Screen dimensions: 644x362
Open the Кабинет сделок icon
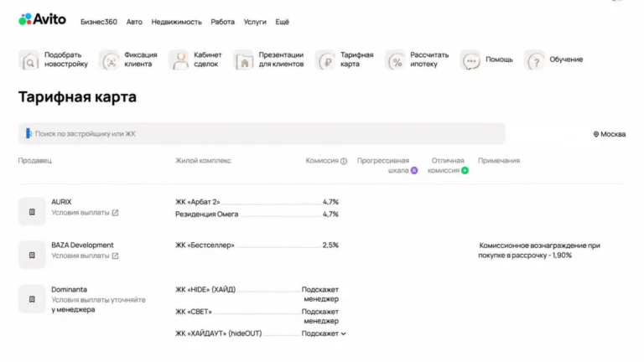[x=179, y=60]
